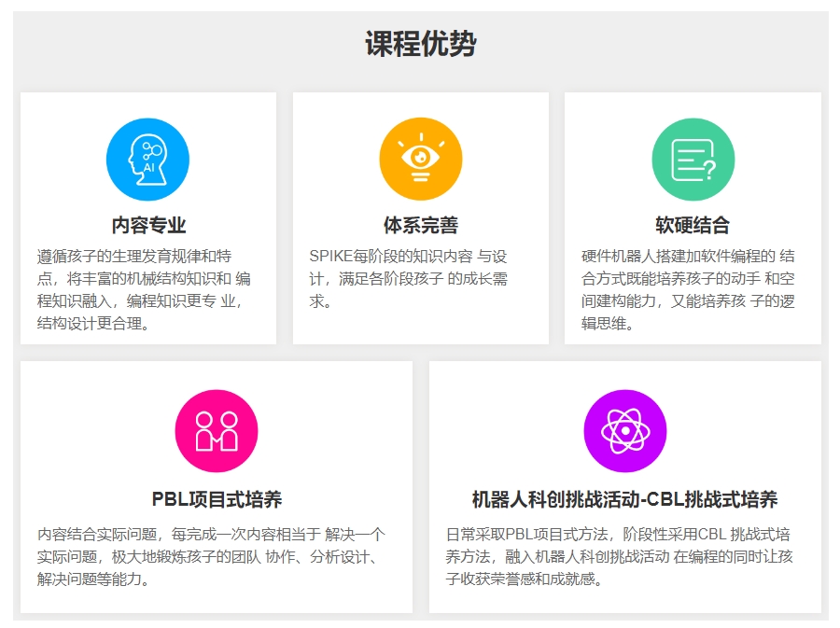Click the purple atom icon
840x628 pixels.
coord(624,431)
